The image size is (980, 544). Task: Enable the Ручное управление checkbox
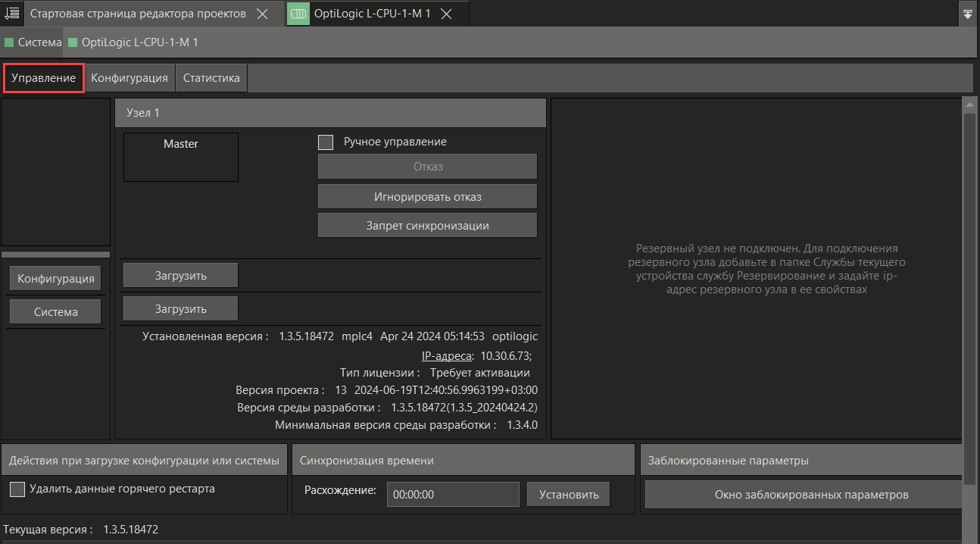tap(326, 142)
